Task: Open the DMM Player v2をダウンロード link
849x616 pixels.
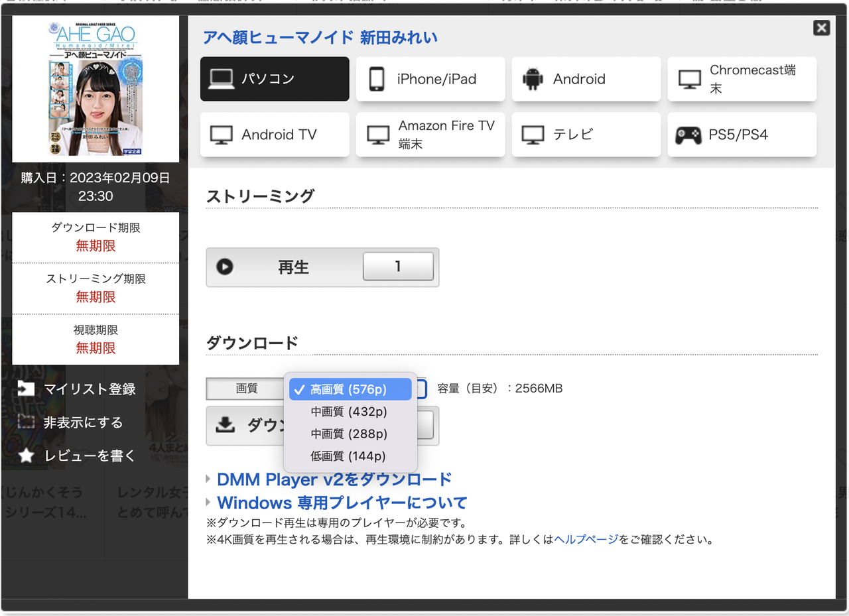Action: pyautogui.click(x=334, y=479)
